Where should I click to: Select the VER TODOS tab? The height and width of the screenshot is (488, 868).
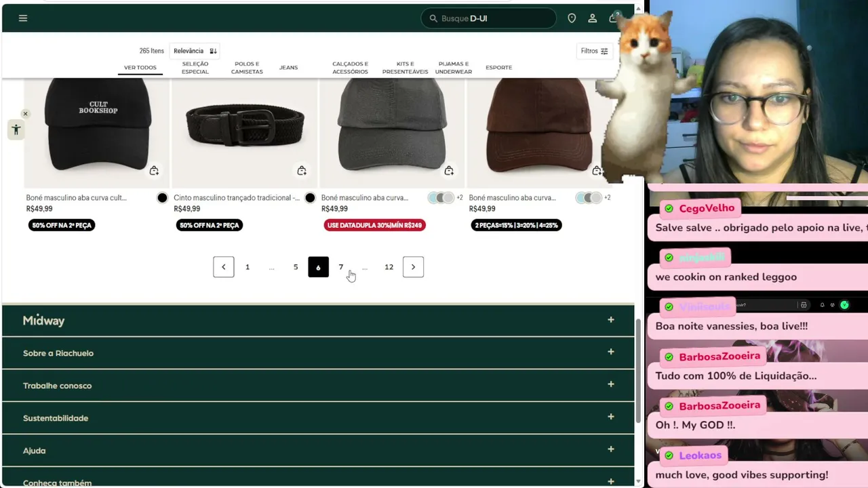coord(140,68)
